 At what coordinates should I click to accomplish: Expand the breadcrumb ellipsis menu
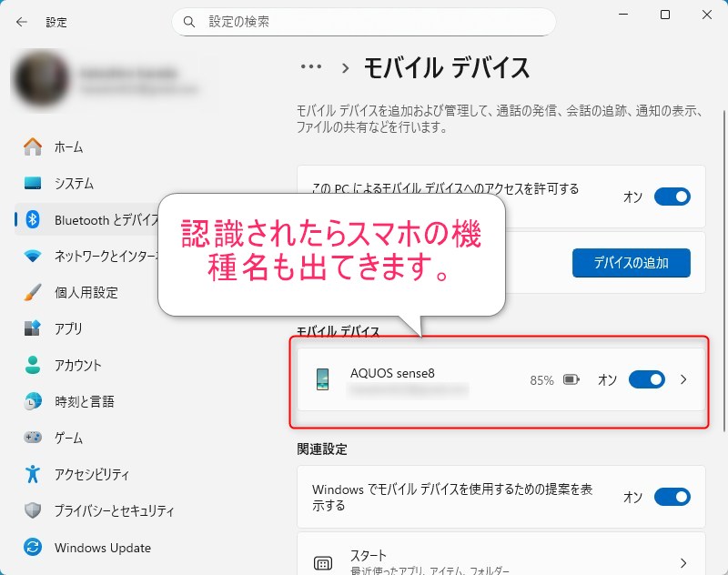[311, 66]
